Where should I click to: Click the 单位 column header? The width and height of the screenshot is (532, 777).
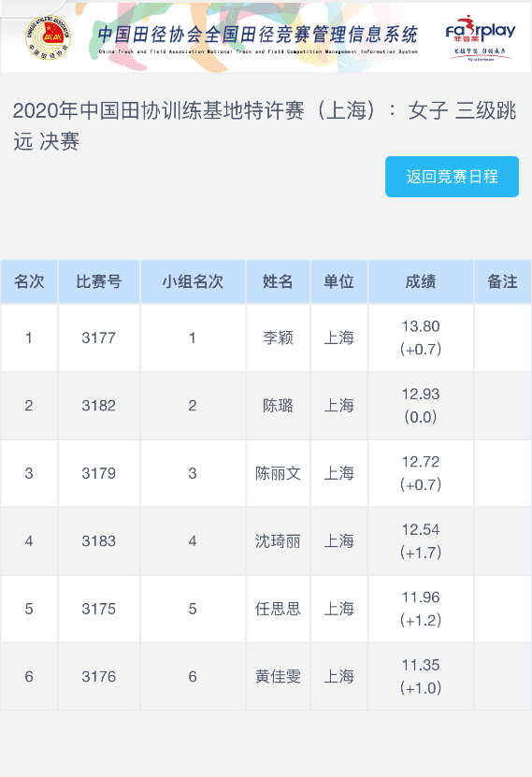click(338, 281)
